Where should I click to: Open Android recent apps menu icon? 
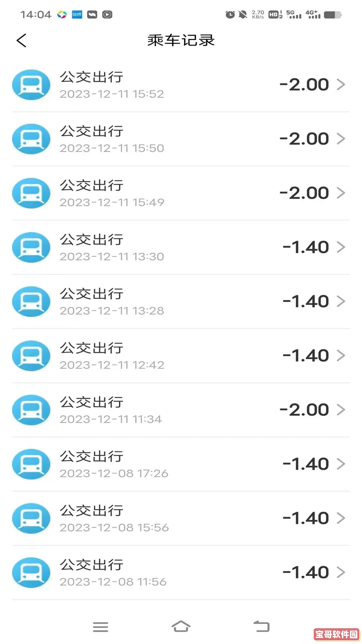coord(101,627)
